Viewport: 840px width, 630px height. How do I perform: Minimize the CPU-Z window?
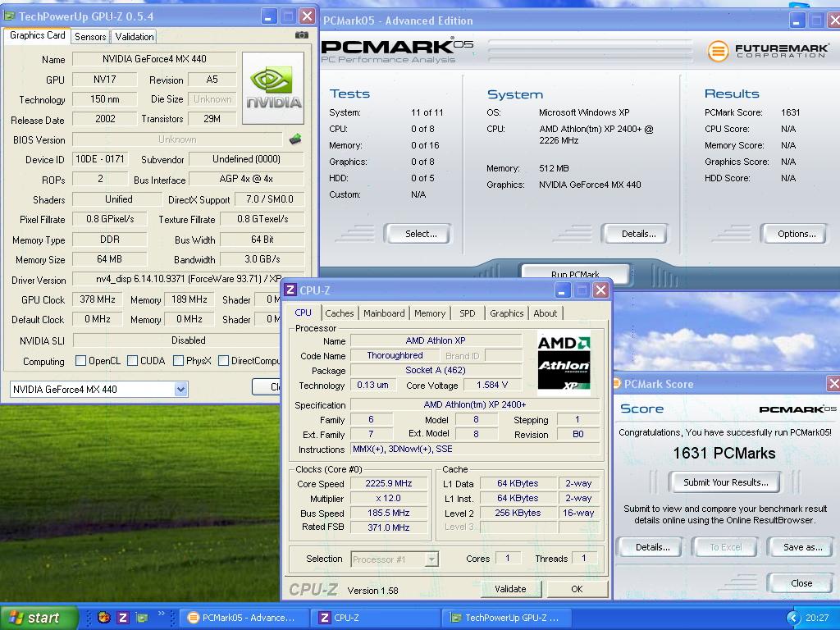pos(562,290)
